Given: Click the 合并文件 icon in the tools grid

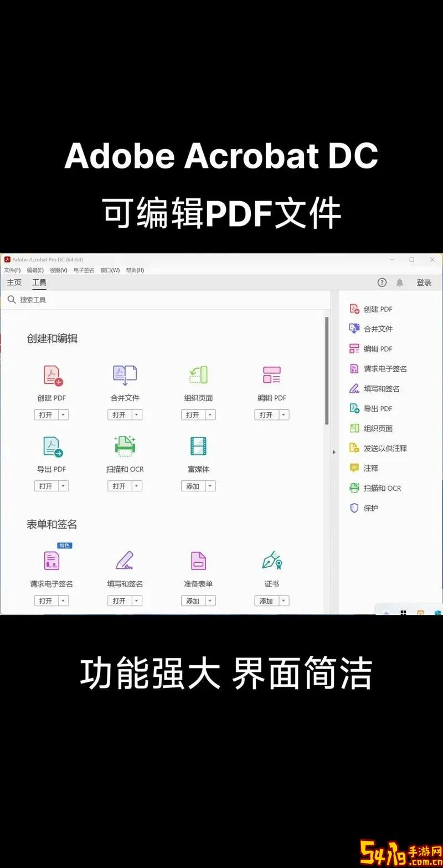Looking at the screenshot, I should point(125,376).
